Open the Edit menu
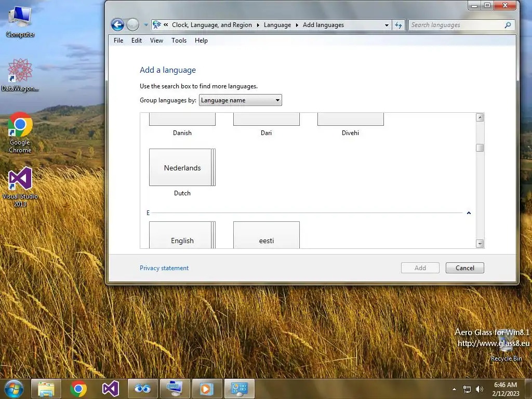 click(x=137, y=41)
